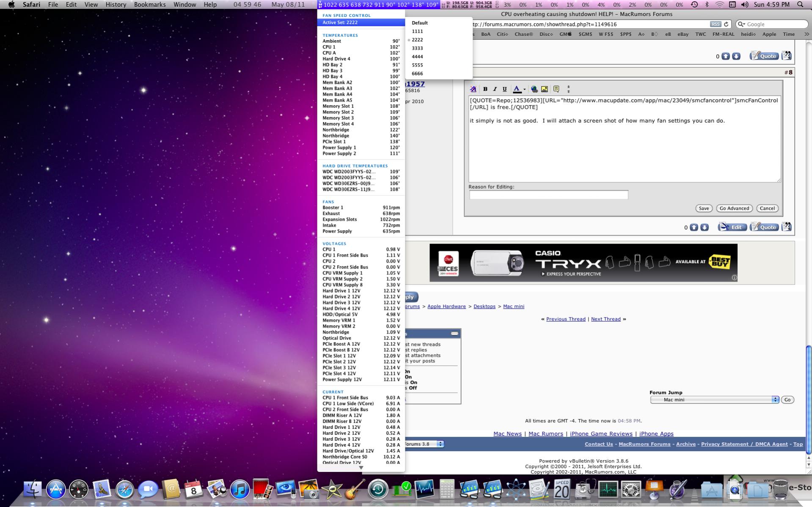Open iMovie star icon in Dock

[332, 489]
